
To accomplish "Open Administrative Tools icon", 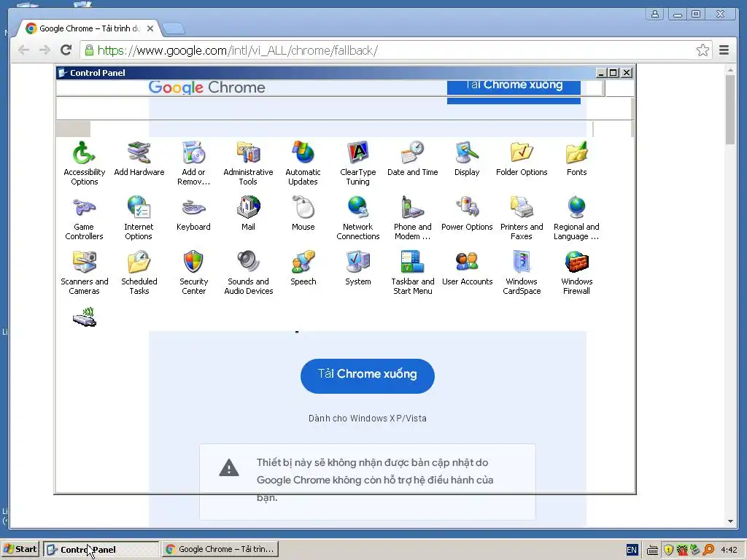I will [x=248, y=163].
